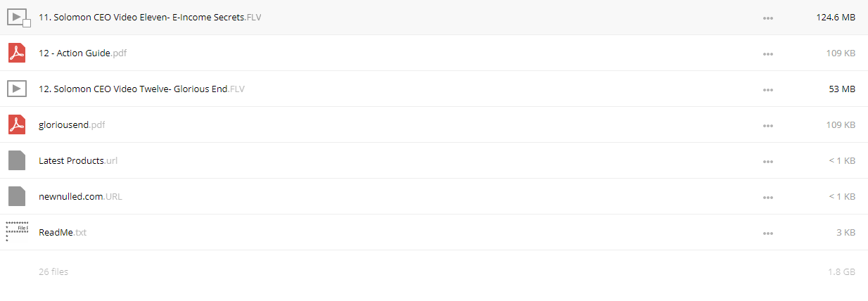Open the three-dot menu for 12 - Action Guide.pdf

click(x=768, y=53)
